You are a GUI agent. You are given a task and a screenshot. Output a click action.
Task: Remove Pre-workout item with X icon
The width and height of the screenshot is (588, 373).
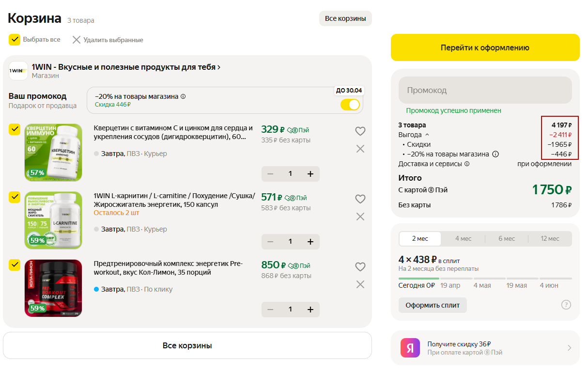(x=360, y=284)
